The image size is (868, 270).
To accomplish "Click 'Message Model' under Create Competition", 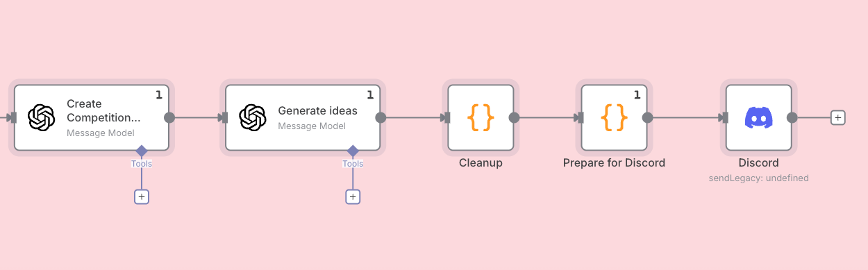I will tap(101, 133).
